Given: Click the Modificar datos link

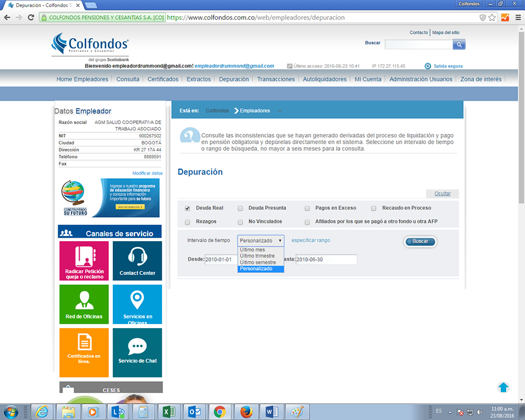Looking at the screenshot, I should click(147, 173).
